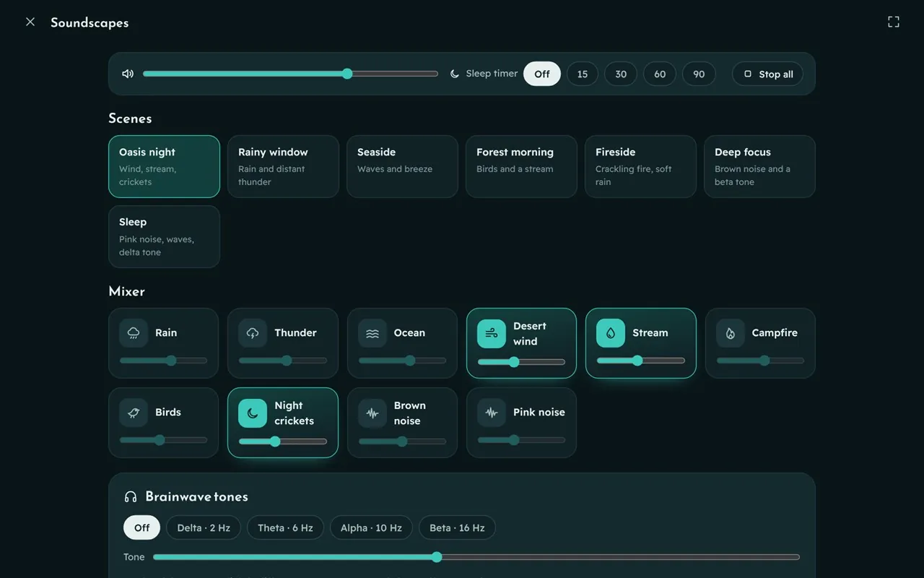Click the master volume slider track
The image size is (924, 578).
290,74
